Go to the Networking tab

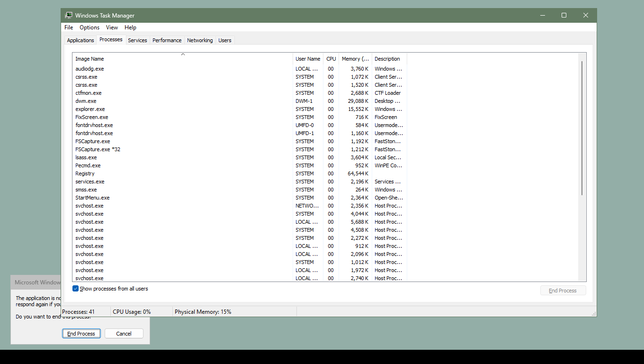200,40
